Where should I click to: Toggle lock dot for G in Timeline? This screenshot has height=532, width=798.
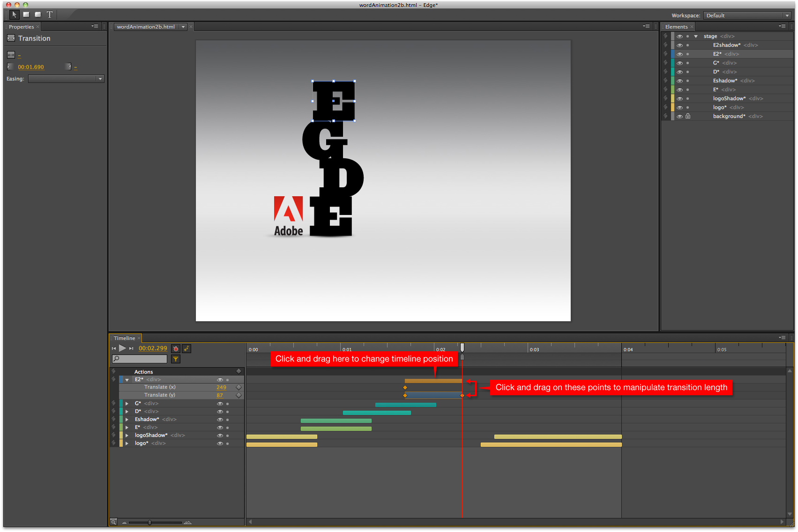click(228, 404)
